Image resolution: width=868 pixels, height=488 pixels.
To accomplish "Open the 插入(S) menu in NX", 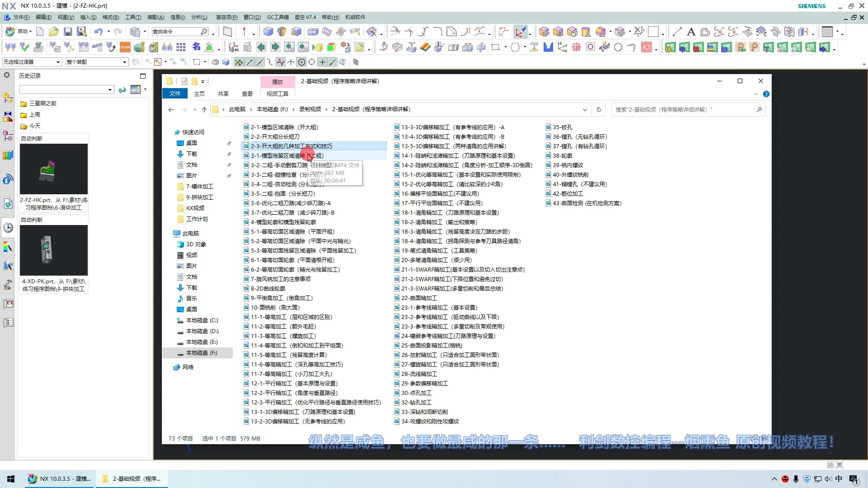I will [89, 17].
